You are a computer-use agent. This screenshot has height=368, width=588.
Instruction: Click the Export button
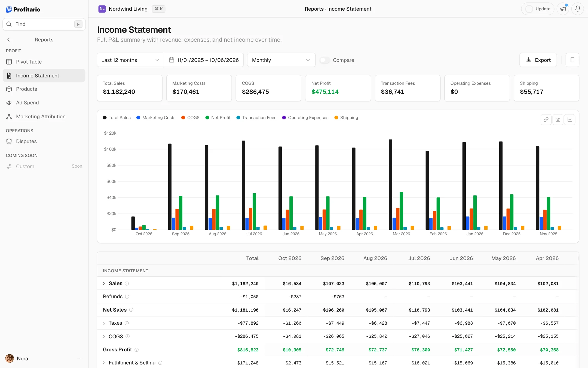(538, 60)
